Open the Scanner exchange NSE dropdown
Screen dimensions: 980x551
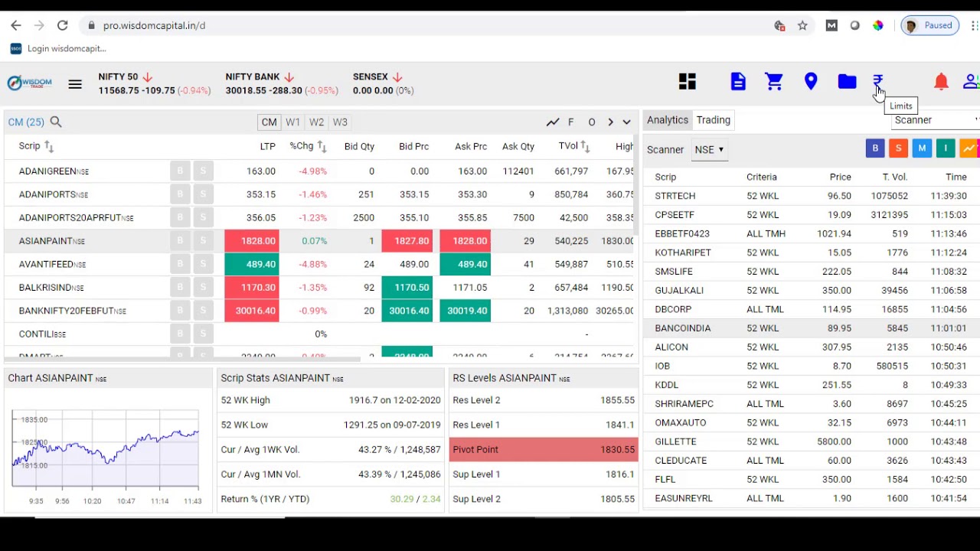pyautogui.click(x=709, y=150)
